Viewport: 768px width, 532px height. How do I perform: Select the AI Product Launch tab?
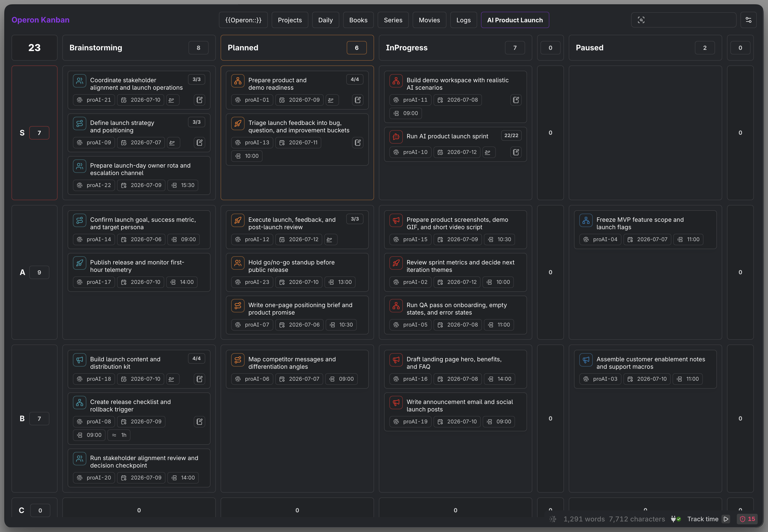click(515, 20)
